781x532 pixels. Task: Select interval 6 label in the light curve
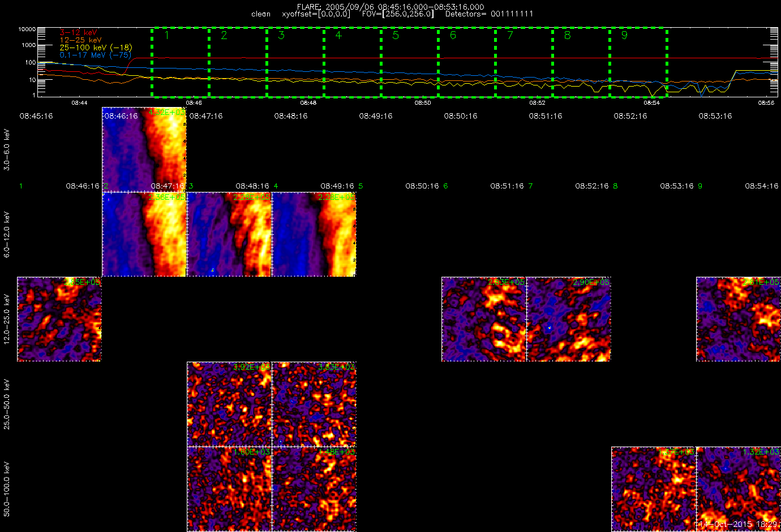point(453,35)
